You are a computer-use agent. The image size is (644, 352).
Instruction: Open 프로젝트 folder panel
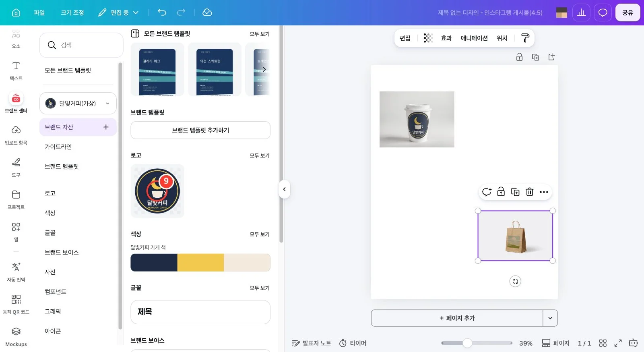(x=16, y=199)
